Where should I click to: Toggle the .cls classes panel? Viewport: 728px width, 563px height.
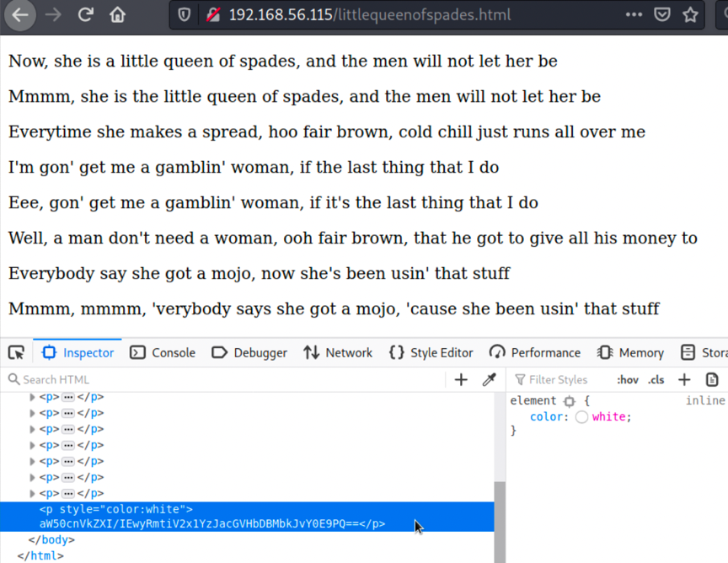pos(656,380)
